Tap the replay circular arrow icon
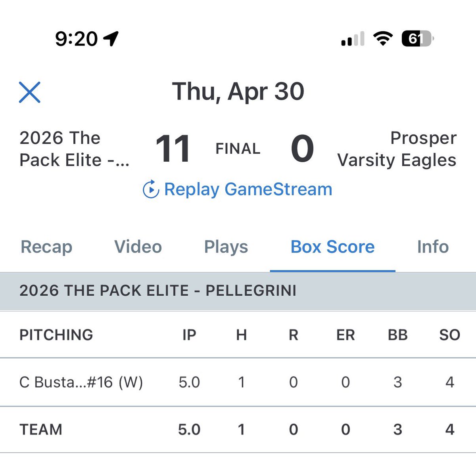 [x=151, y=189]
